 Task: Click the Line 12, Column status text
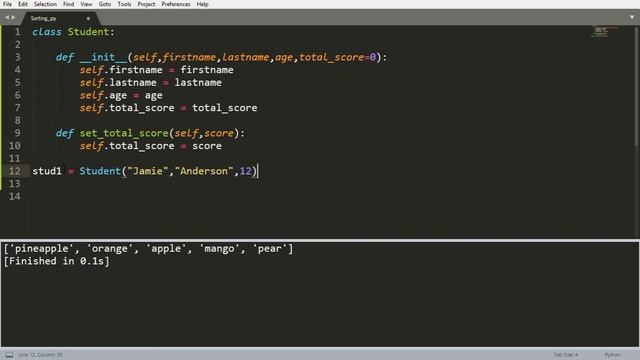pos(40,355)
